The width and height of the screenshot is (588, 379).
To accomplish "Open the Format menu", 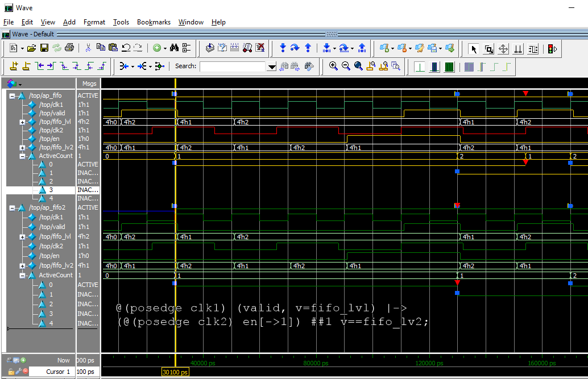I will 94,22.
